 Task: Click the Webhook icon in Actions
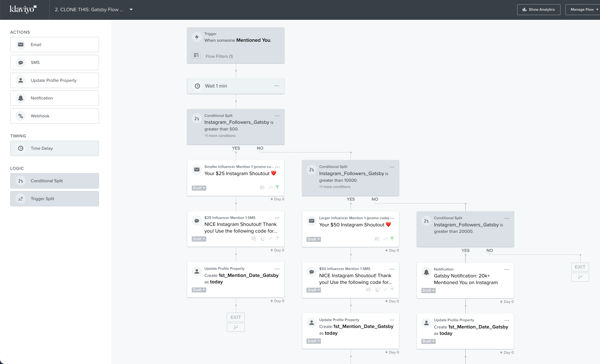click(21, 116)
